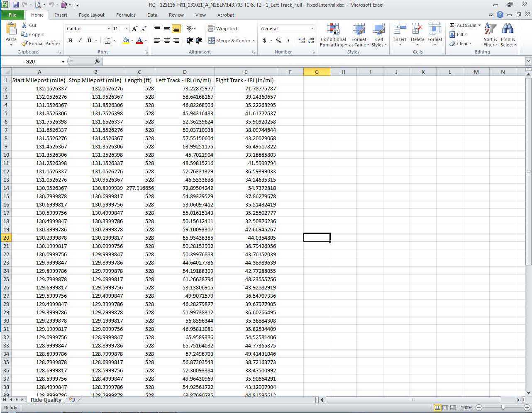The height and width of the screenshot is (413, 532).
Task: Expand the Clear dropdown
Action: click(x=470, y=44)
